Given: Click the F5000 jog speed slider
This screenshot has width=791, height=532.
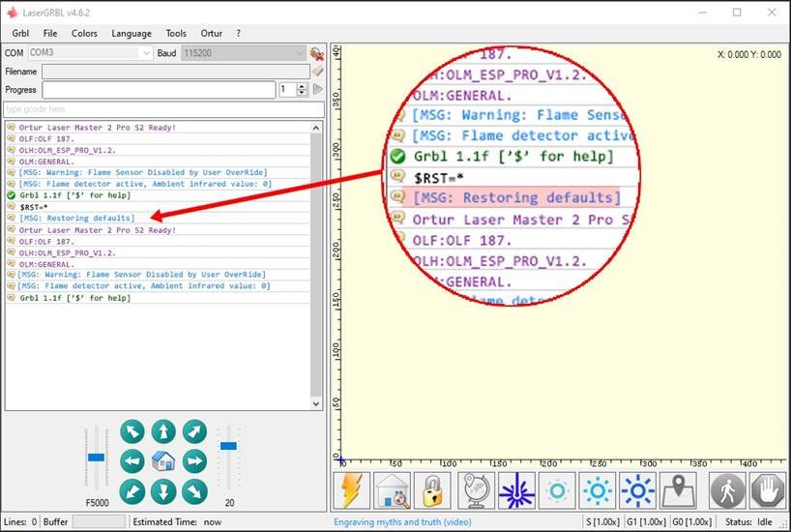Looking at the screenshot, I should (x=96, y=457).
